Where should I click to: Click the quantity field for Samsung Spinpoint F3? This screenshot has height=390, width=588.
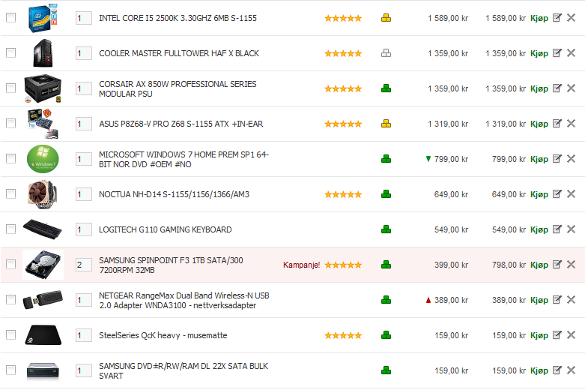pos(84,265)
